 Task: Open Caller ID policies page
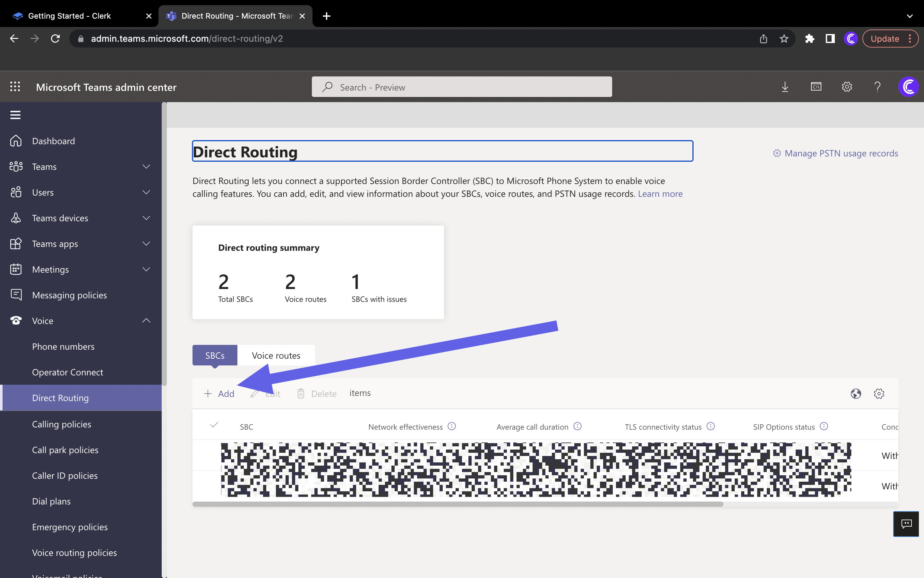(65, 475)
